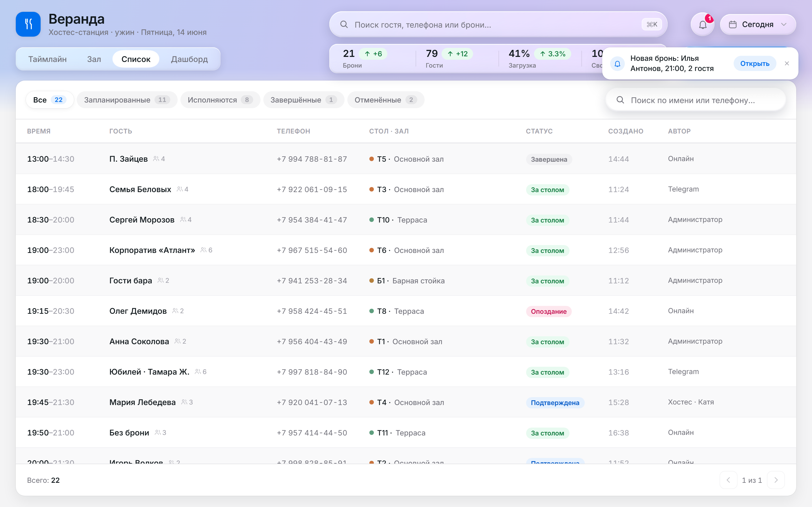Open the Завершённые filter chip
This screenshot has width=812, height=507.
(304, 100)
